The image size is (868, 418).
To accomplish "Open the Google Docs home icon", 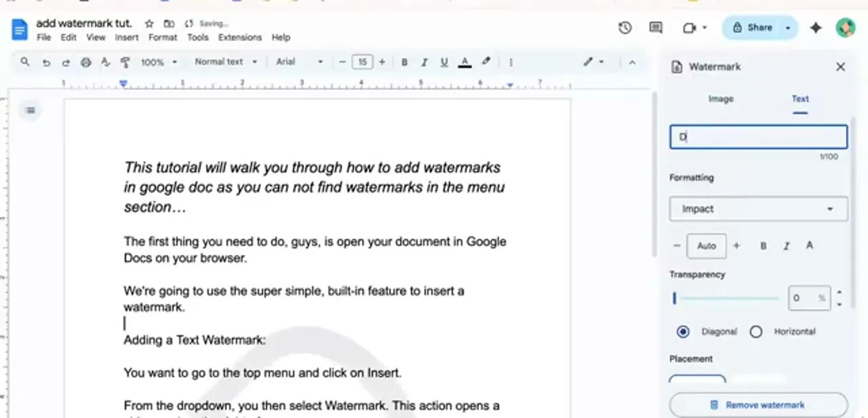I will tap(20, 30).
